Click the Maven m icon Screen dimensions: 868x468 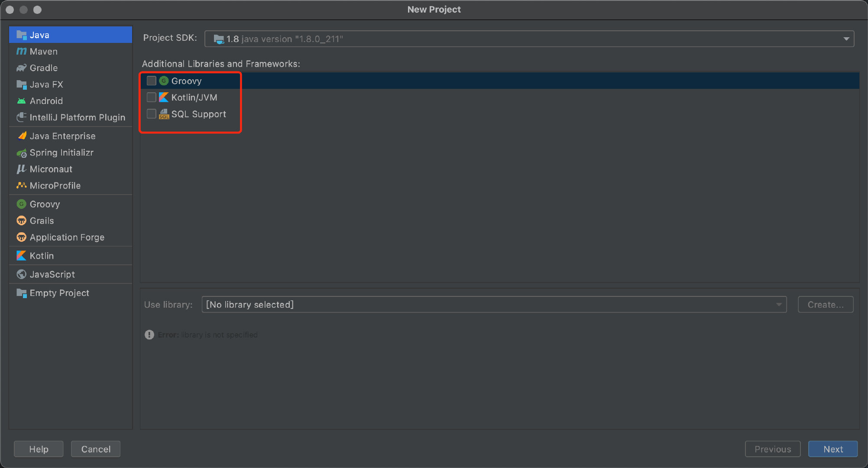click(x=21, y=52)
